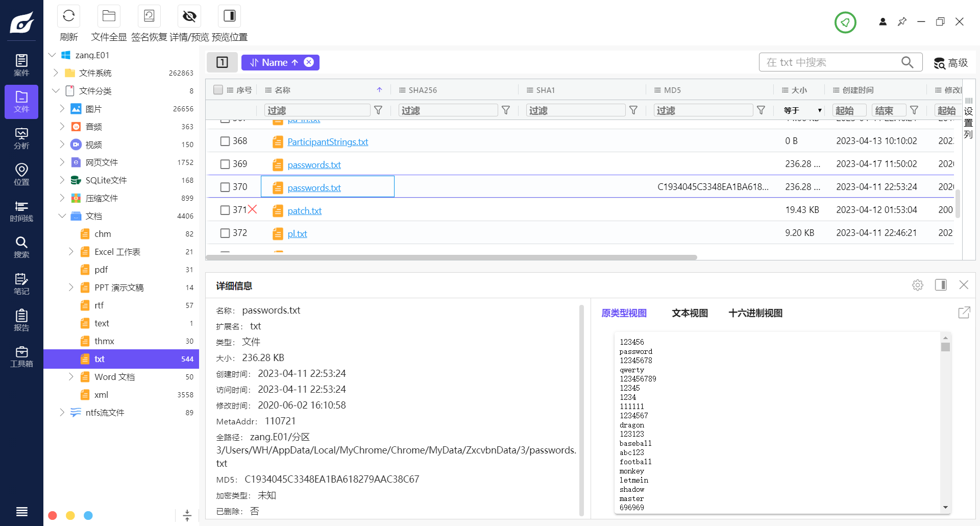
Task: Open 位置 section in sidebar
Action: tap(21, 175)
